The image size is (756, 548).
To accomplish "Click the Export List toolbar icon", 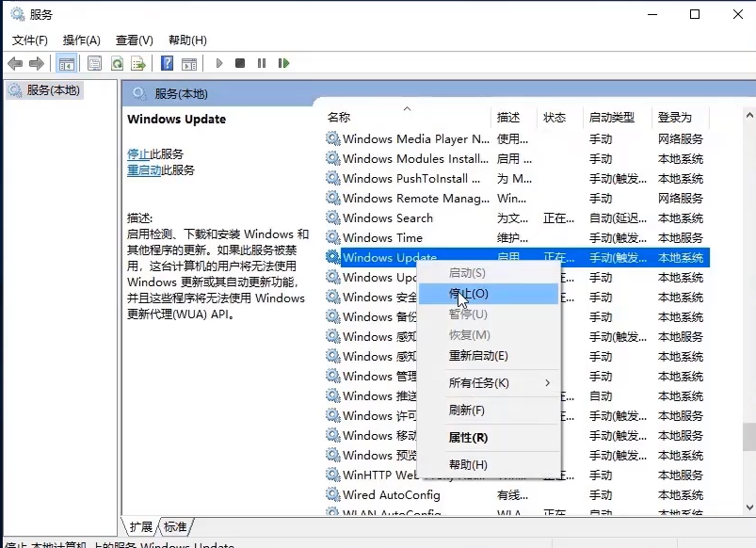I will (x=138, y=63).
